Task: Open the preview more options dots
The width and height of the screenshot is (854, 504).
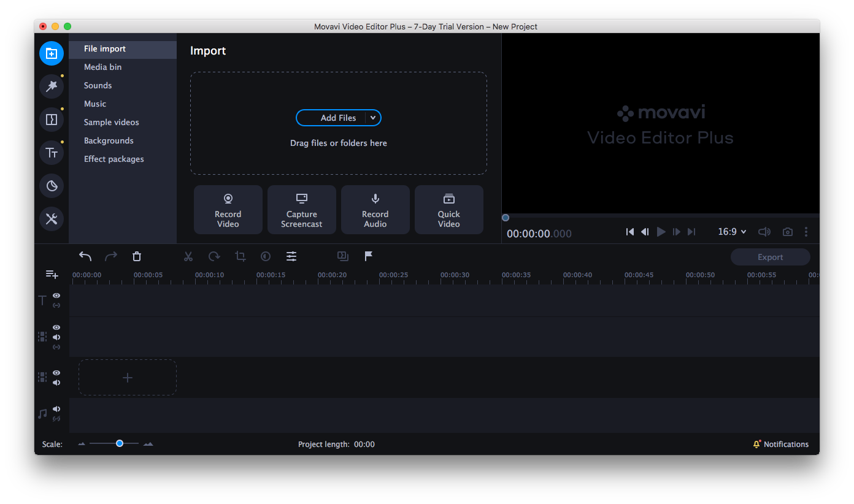Action: coord(806,232)
